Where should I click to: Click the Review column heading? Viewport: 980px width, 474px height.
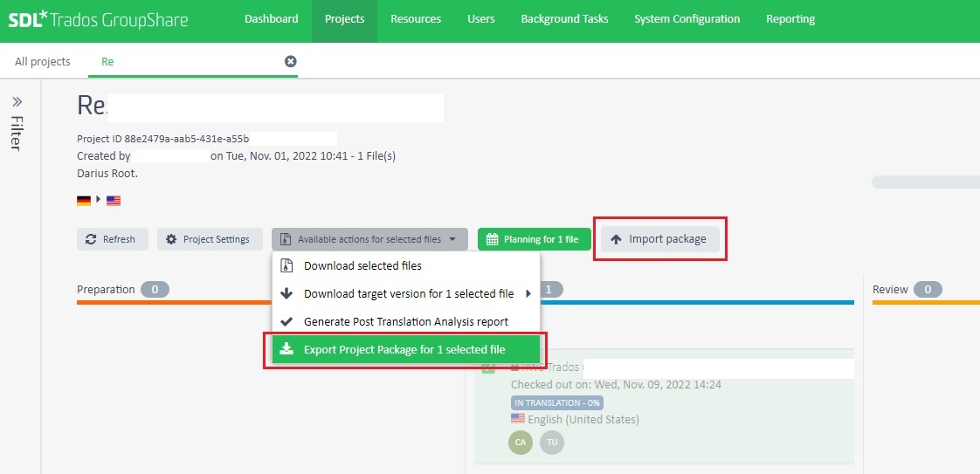point(890,290)
